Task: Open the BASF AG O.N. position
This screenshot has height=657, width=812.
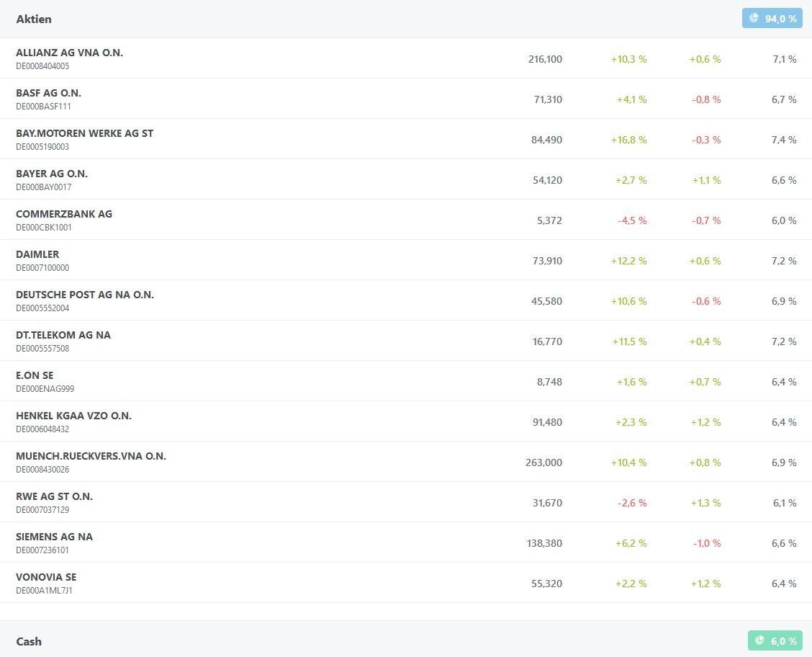Action: (48, 93)
